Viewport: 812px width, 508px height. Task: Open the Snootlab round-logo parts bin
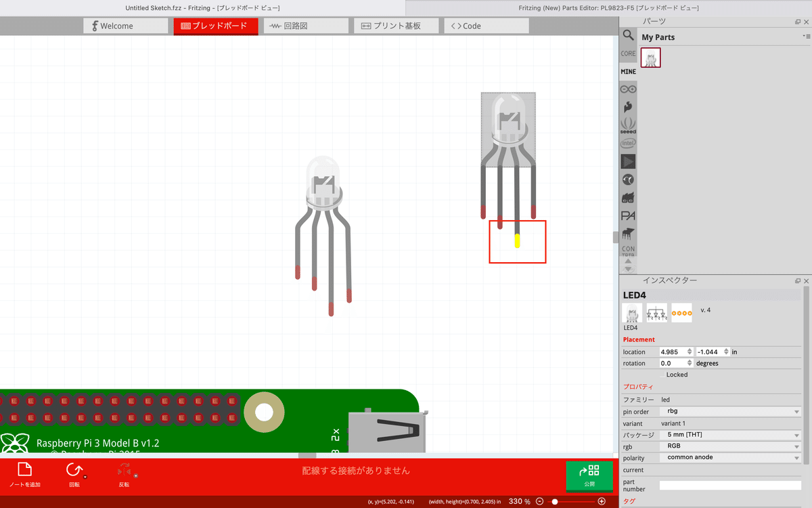click(x=629, y=179)
